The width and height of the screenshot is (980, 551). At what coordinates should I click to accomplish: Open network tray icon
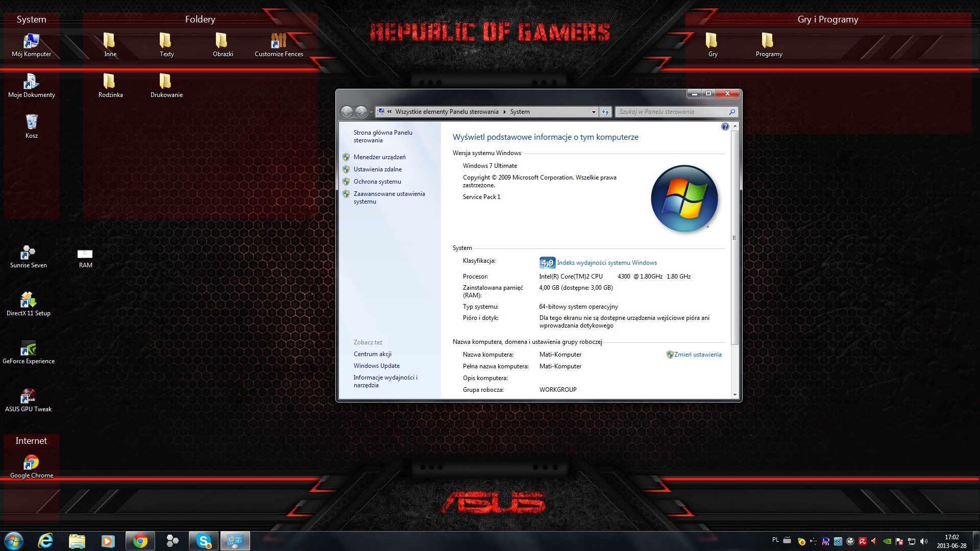tap(912, 541)
